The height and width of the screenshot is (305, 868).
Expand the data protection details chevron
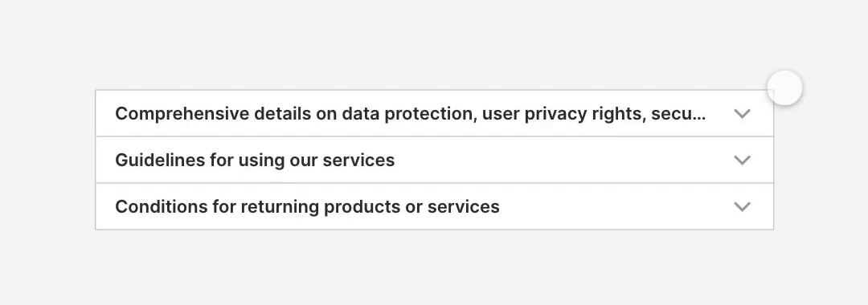point(742,113)
